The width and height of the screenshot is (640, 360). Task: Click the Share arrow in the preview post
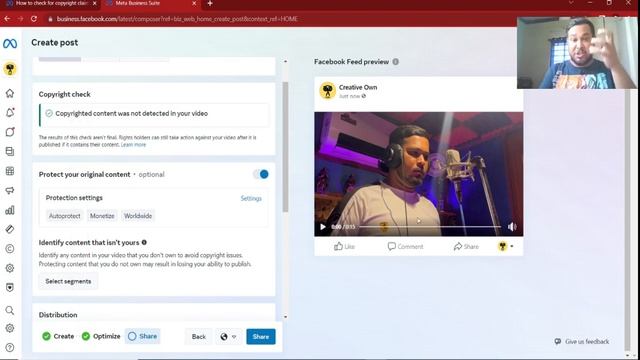tap(466, 247)
